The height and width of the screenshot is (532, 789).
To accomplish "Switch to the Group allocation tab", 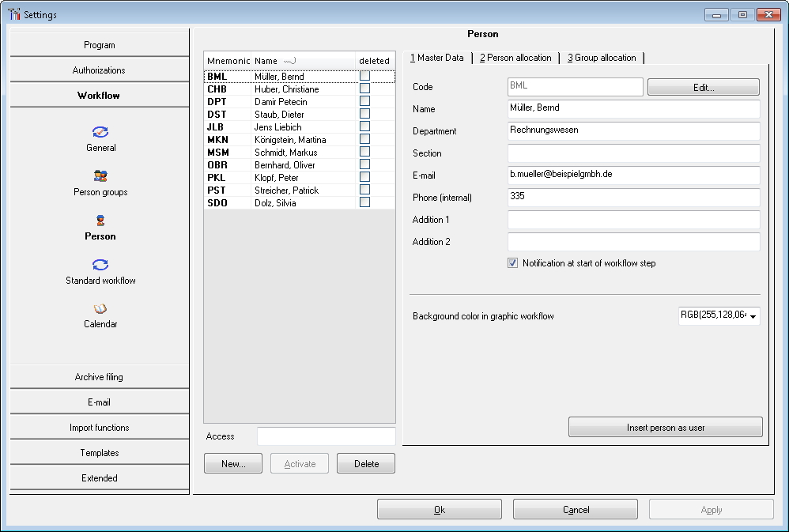I will (x=602, y=58).
